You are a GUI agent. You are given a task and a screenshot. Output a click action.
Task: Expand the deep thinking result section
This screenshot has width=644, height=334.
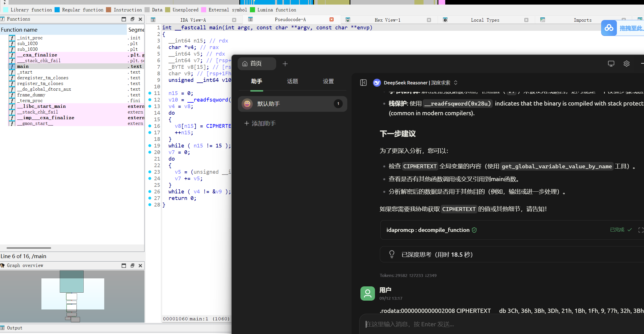[437, 254]
